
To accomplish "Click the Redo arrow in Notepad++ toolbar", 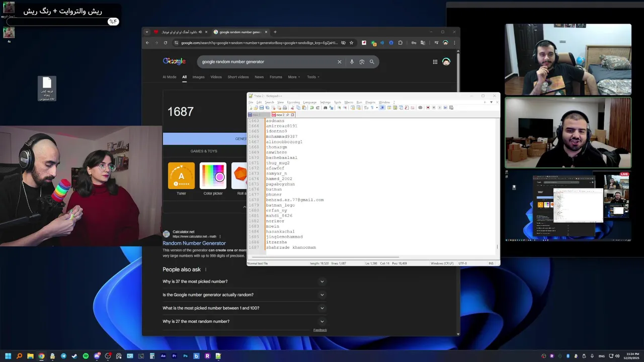I will pyautogui.click(x=318, y=108).
